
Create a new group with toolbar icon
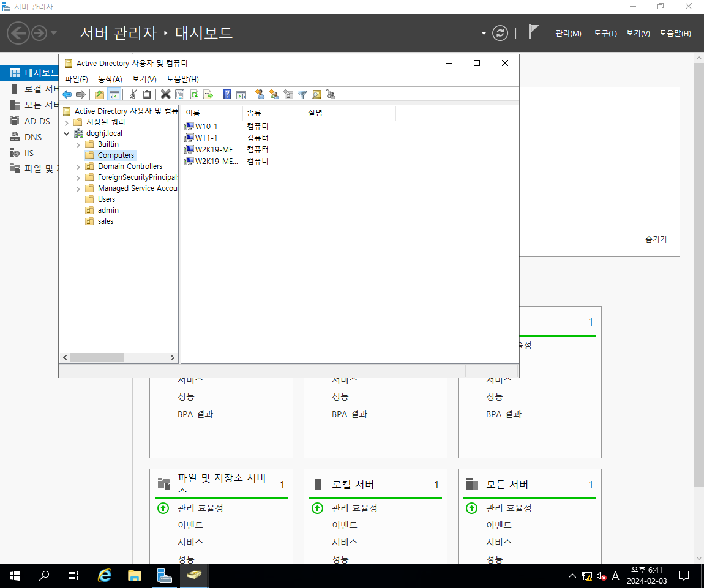click(x=274, y=94)
